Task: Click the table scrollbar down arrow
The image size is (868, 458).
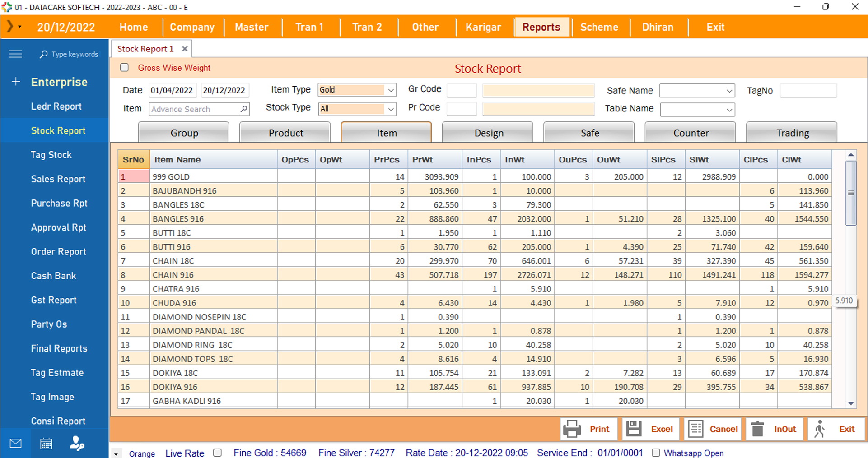Action: click(x=851, y=403)
